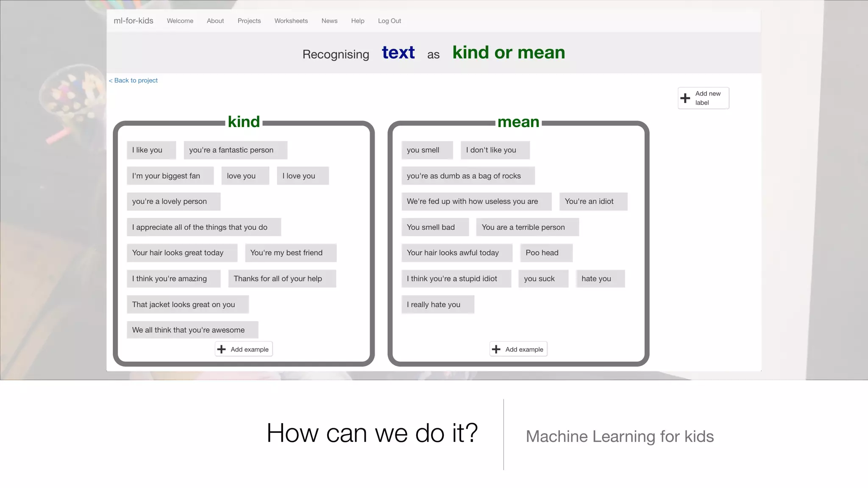Select the 'you smell' example
This screenshot has height=488, width=868.
click(x=427, y=150)
